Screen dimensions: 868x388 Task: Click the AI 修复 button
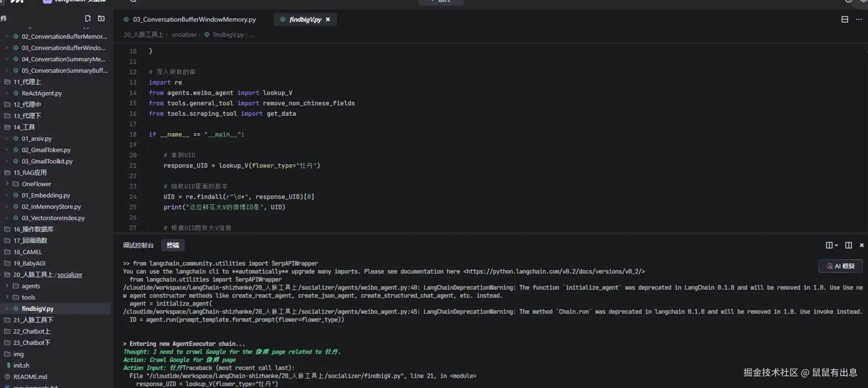840,266
